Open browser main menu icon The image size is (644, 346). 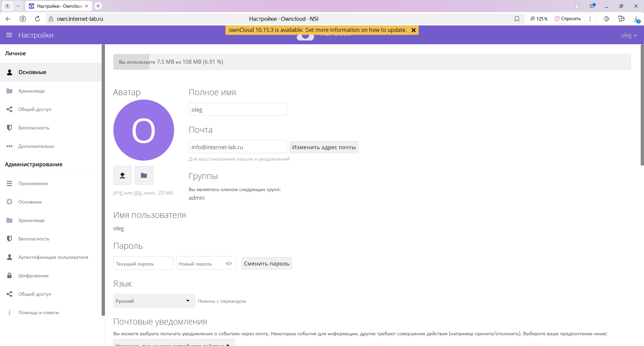point(592,6)
